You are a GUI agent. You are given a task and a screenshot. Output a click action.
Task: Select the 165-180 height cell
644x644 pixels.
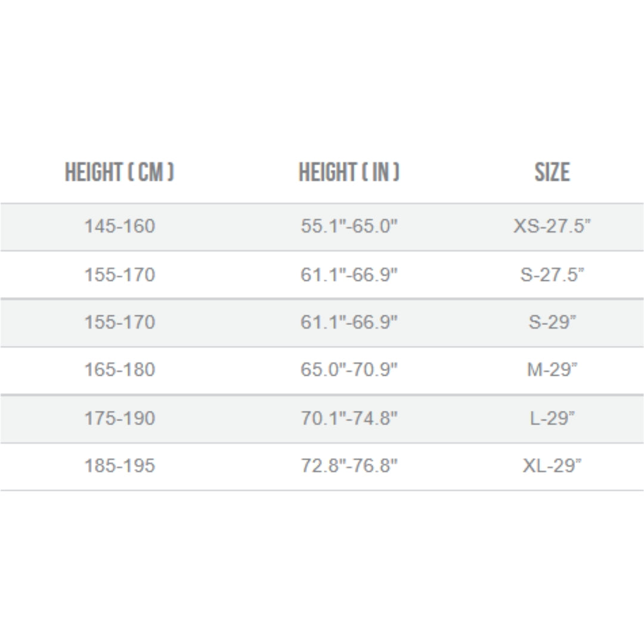pyautogui.click(x=119, y=370)
